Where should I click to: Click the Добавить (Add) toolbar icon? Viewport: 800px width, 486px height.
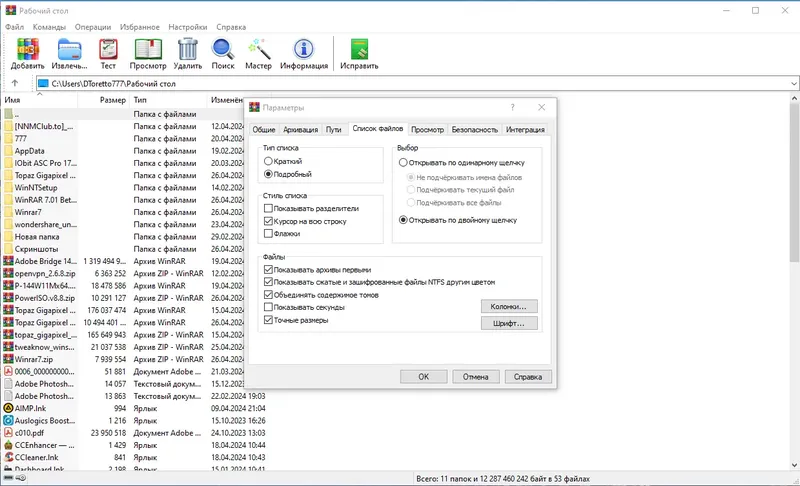tap(28, 49)
